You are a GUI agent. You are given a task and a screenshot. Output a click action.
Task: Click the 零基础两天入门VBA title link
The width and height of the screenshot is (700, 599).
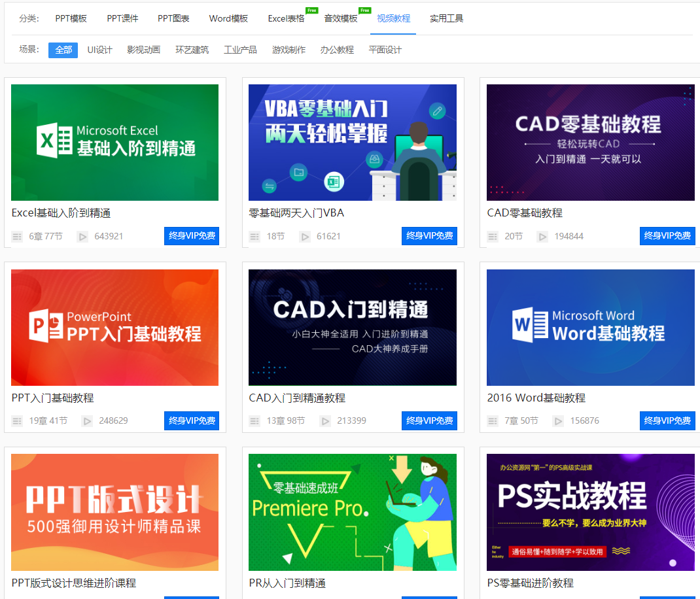(296, 213)
